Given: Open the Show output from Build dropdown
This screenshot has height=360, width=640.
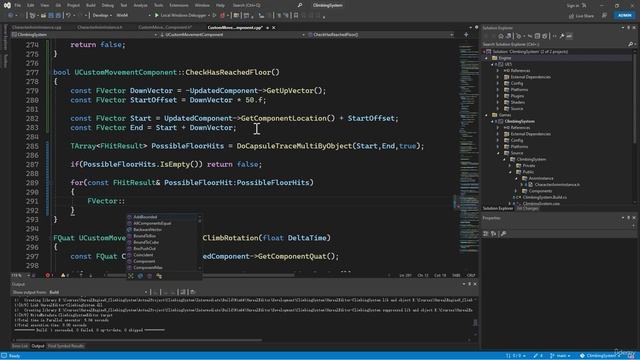Looking at the screenshot, I should pyautogui.click(x=98, y=292).
